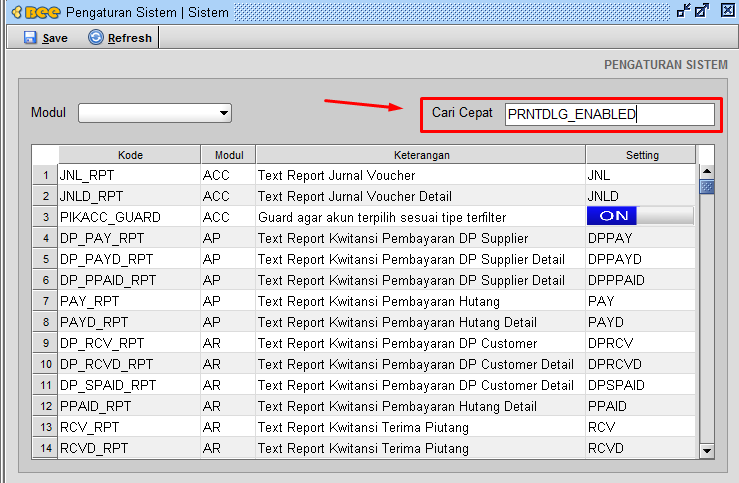Viewport: 739px width, 483px height.
Task: Select row number 5 header
Action: [45, 259]
